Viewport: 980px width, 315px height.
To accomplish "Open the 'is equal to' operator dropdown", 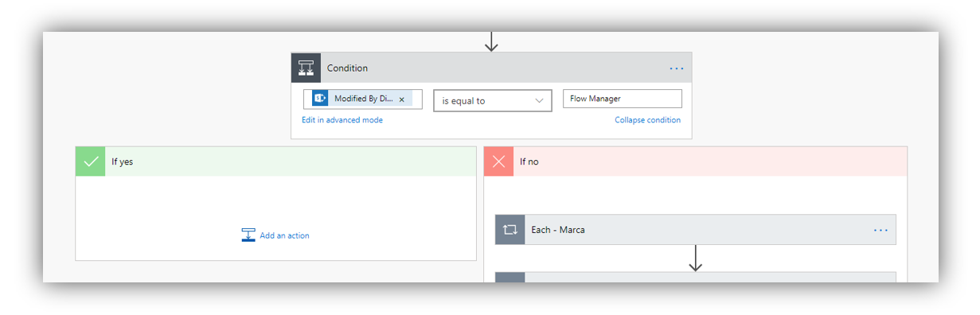I will click(492, 100).
